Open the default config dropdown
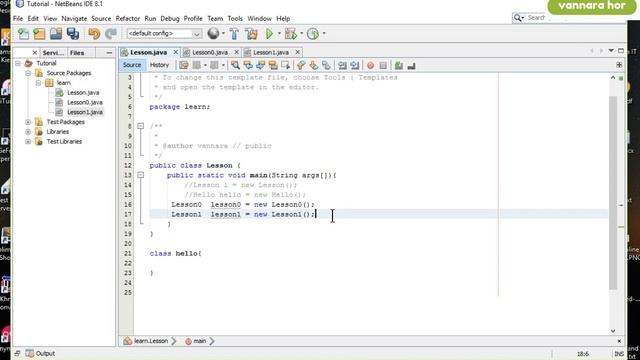This screenshot has width=640, height=360. coord(164,33)
